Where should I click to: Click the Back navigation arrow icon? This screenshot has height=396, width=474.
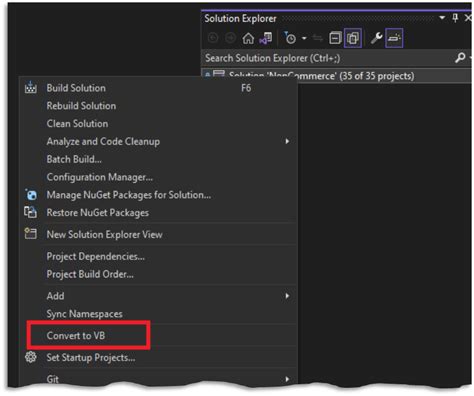tap(213, 38)
